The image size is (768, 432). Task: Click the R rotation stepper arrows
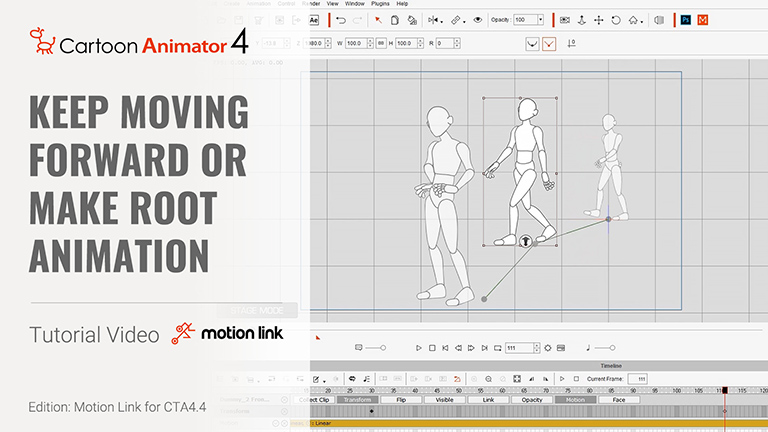[457, 43]
